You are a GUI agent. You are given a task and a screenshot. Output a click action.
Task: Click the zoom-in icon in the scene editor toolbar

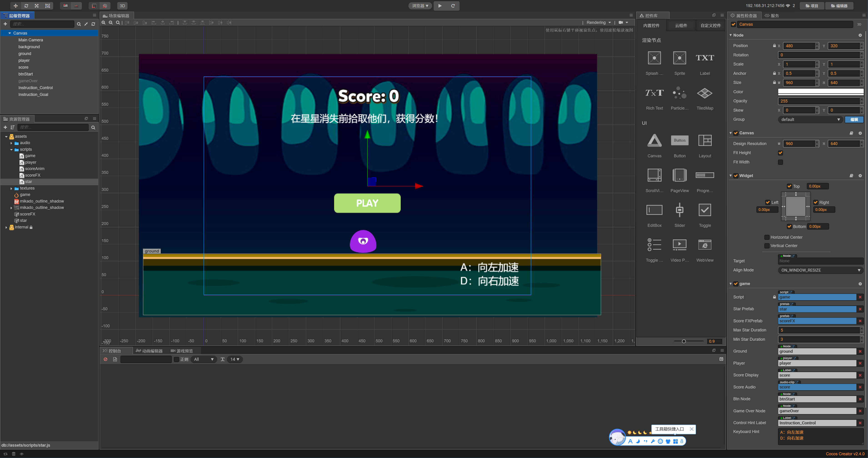click(104, 23)
